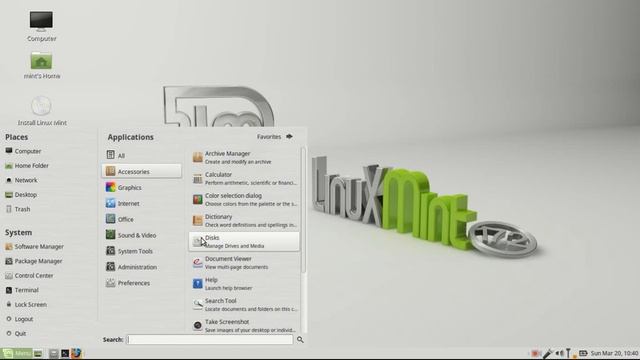Select the All applications category

tap(142, 156)
